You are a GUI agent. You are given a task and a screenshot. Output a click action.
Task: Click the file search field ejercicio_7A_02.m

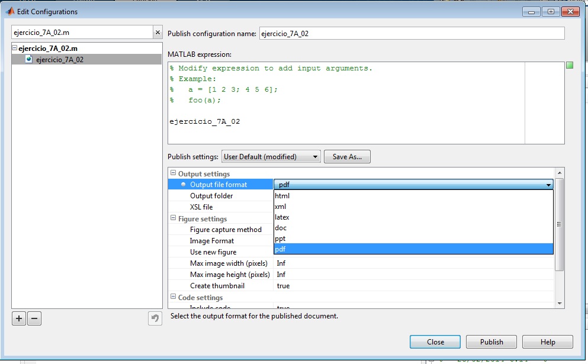click(x=82, y=32)
